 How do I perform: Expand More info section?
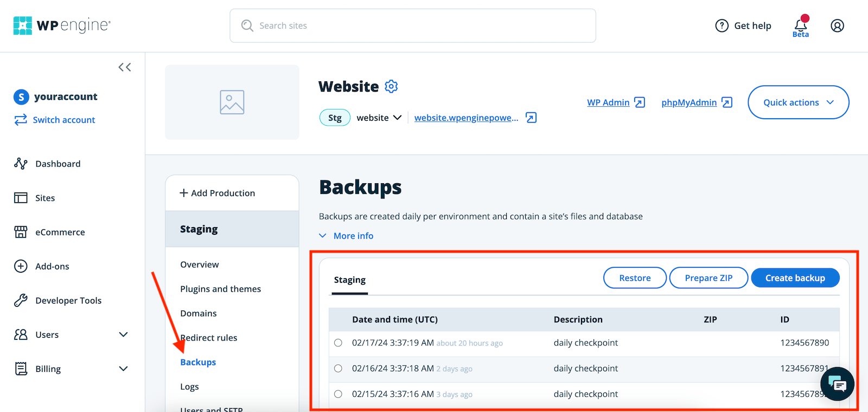[x=346, y=236]
